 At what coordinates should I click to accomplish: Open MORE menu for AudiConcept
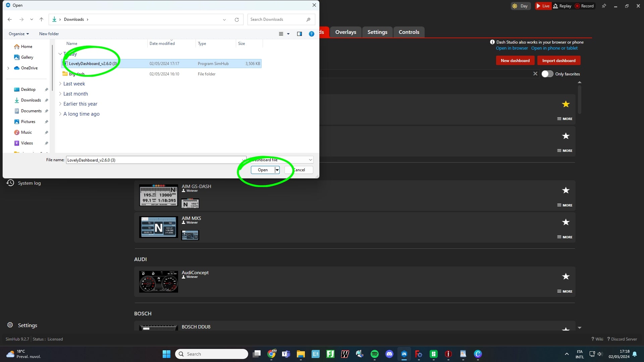(x=565, y=291)
